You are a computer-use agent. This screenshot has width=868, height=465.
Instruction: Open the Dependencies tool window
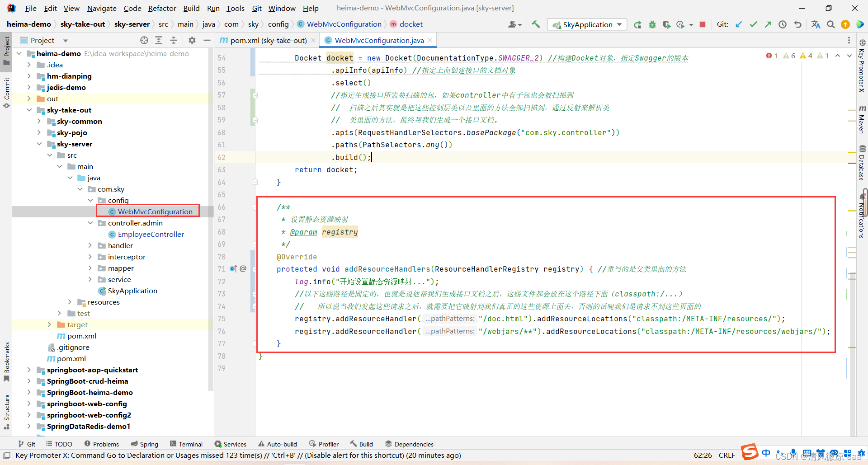409,444
